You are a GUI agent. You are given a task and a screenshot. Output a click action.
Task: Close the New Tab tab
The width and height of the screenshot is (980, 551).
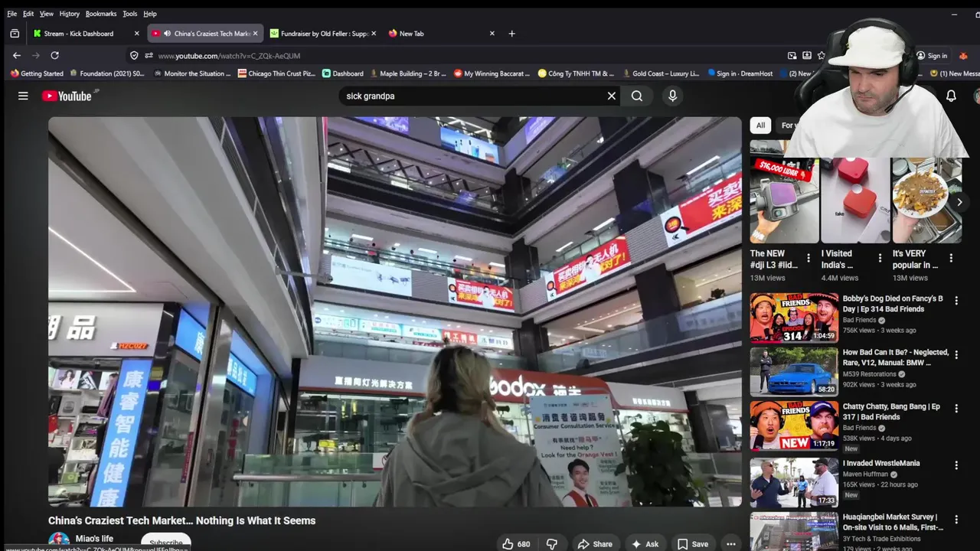492,34
